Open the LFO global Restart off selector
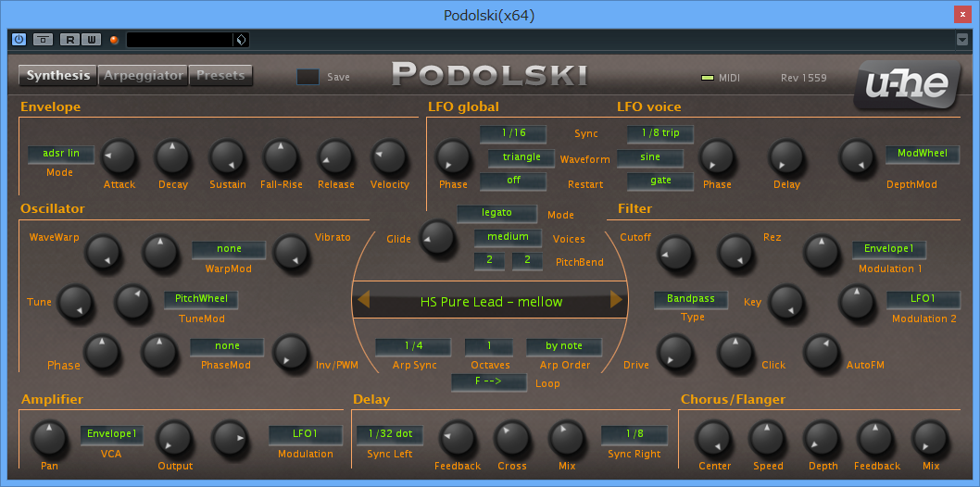Viewport: 980px width, 487px height. [513, 181]
